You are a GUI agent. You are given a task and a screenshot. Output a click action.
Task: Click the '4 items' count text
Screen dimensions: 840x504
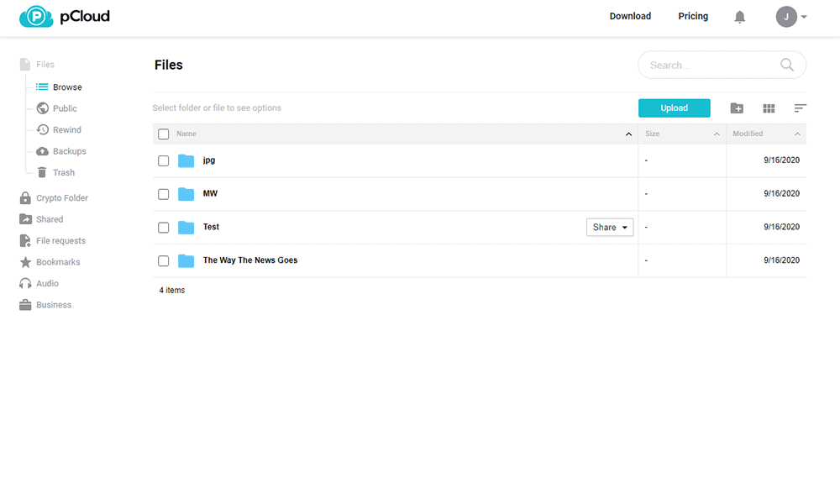tap(172, 291)
